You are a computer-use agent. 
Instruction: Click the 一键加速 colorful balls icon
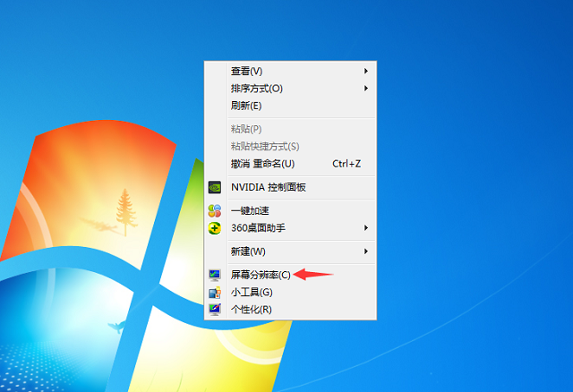(215, 211)
